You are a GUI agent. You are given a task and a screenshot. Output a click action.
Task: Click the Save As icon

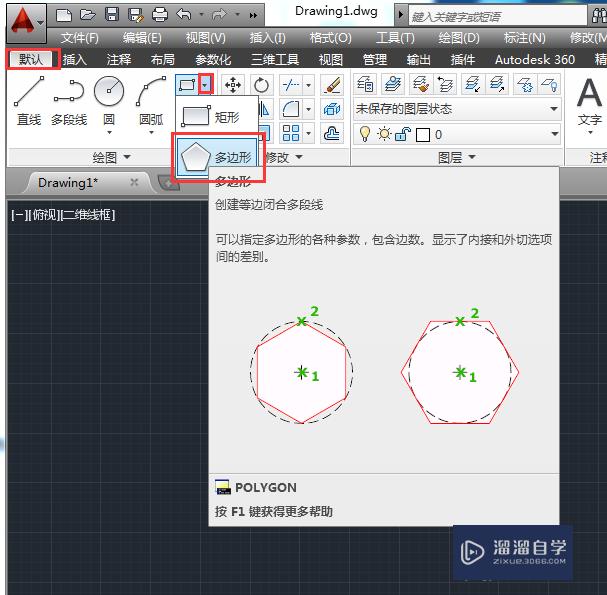[x=135, y=15]
